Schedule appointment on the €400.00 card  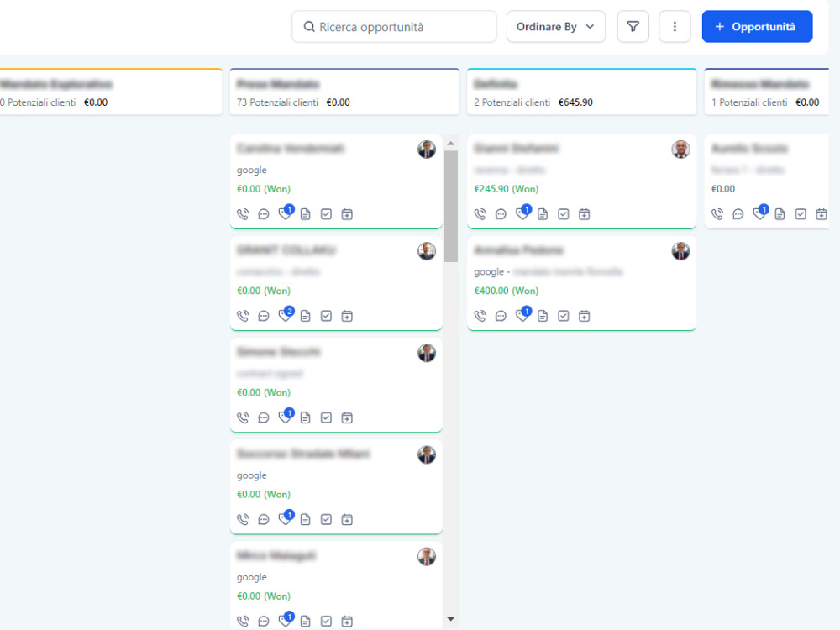585,316
